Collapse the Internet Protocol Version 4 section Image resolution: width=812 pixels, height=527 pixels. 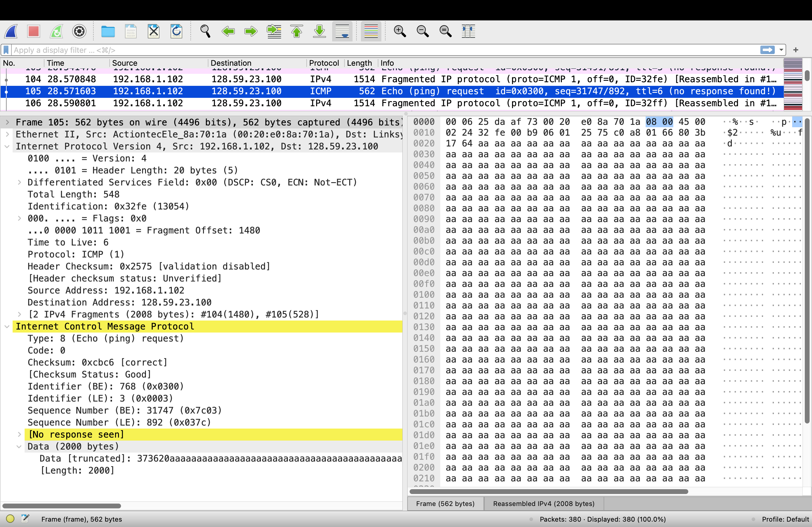click(8, 146)
